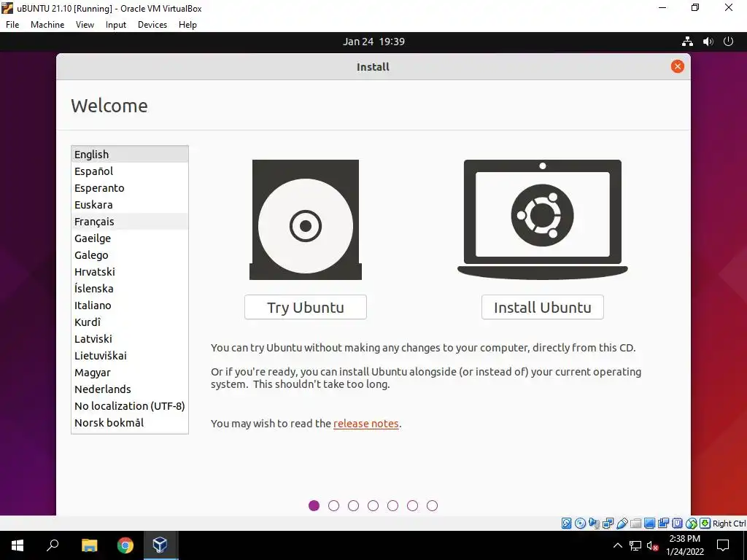The image size is (747, 560).
Task: Switch to VirtualBox taskbar icon
Action: tap(160, 545)
